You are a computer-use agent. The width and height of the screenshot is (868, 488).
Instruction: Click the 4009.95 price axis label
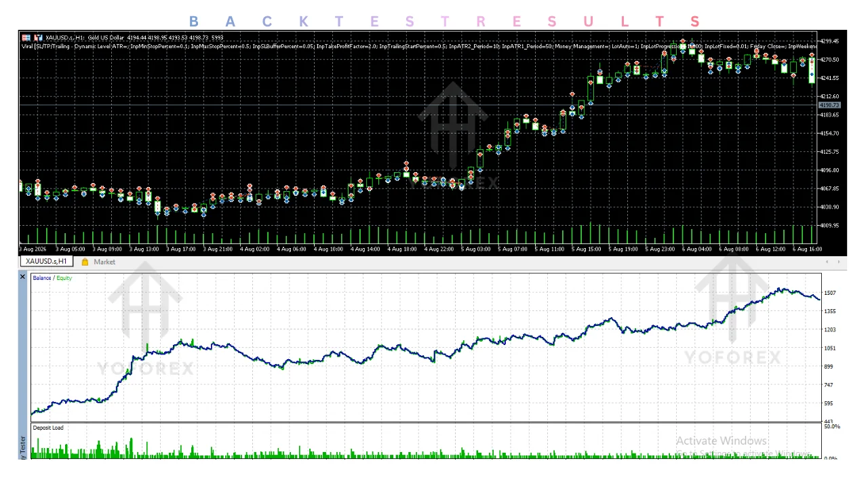tap(830, 225)
